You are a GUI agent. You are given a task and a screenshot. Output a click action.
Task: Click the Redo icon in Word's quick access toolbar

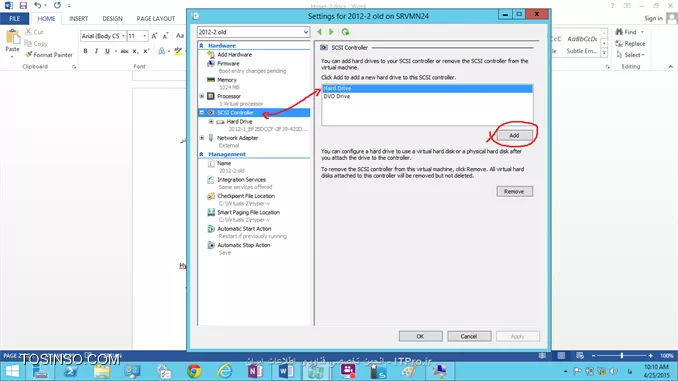point(57,6)
